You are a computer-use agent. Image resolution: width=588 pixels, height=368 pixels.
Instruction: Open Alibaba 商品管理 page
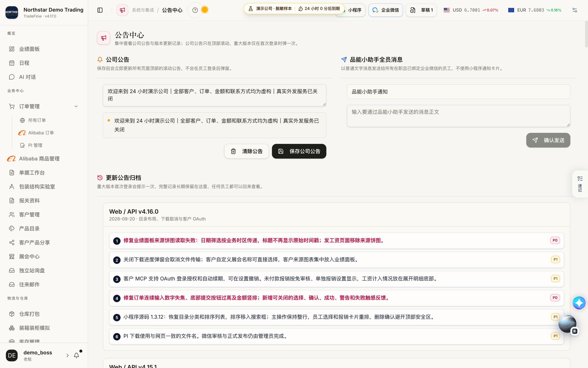[x=44, y=159]
